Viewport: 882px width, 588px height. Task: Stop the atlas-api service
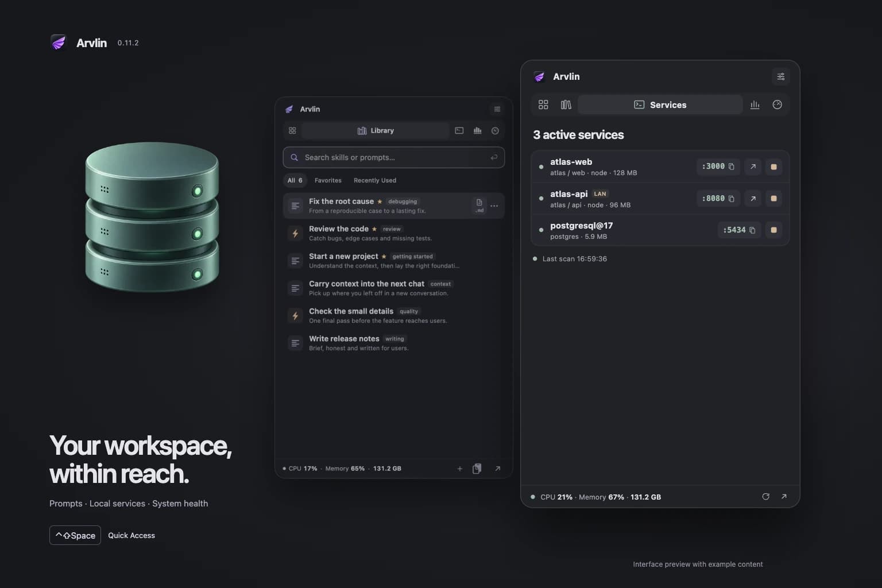click(773, 199)
